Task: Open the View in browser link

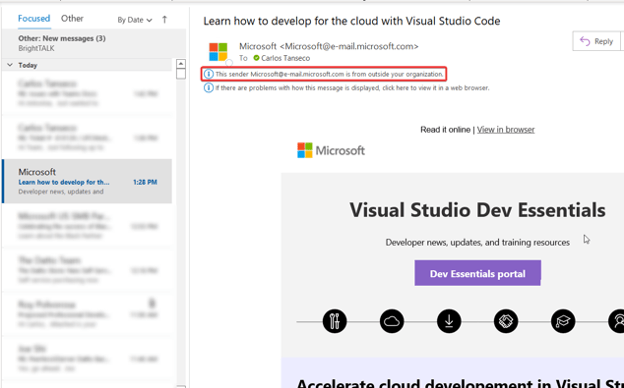Action: point(505,129)
